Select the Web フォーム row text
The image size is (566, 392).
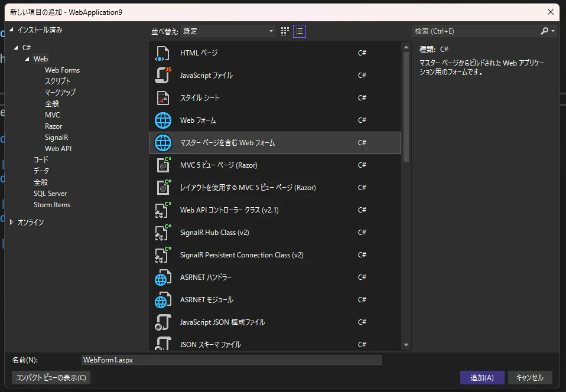point(198,120)
